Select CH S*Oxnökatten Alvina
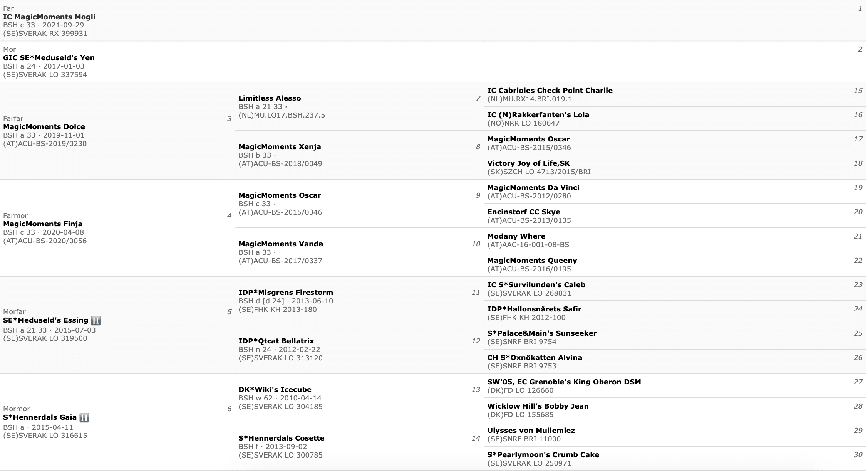The width and height of the screenshot is (868, 471). coord(535,358)
